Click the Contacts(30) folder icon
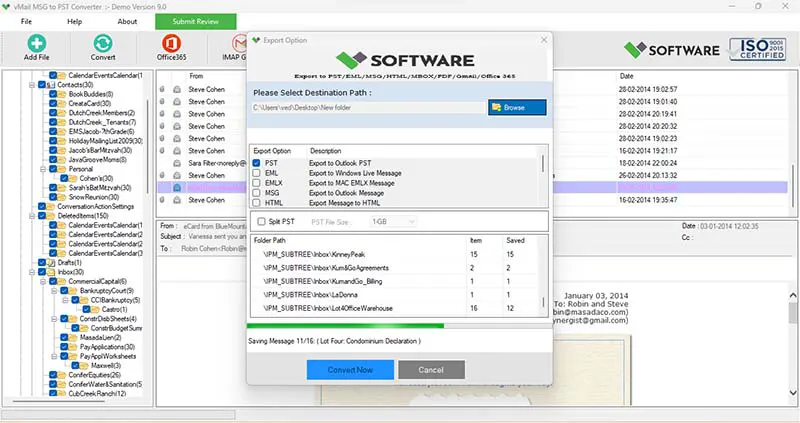Screen dimensions: 800x423 point(51,85)
